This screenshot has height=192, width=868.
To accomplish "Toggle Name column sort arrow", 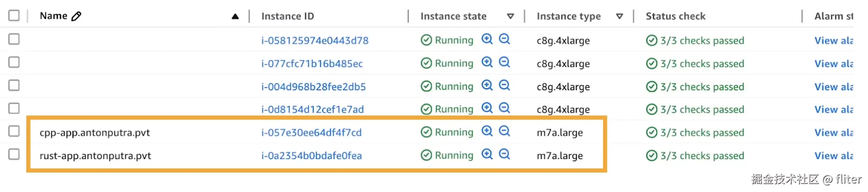I will [235, 17].
